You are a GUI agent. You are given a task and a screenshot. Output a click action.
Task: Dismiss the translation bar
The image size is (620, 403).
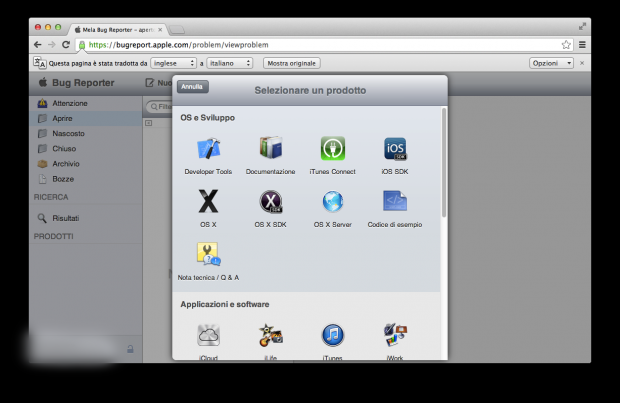(x=582, y=63)
